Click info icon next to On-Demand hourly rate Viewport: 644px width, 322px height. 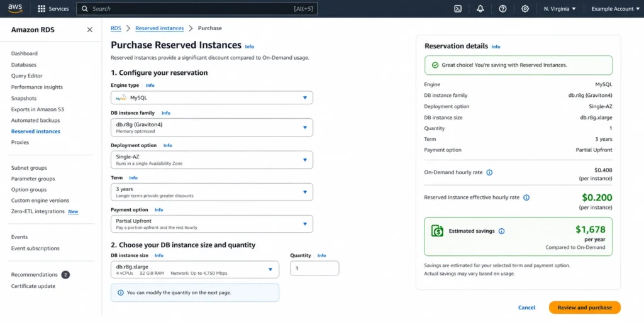[x=489, y=172]
